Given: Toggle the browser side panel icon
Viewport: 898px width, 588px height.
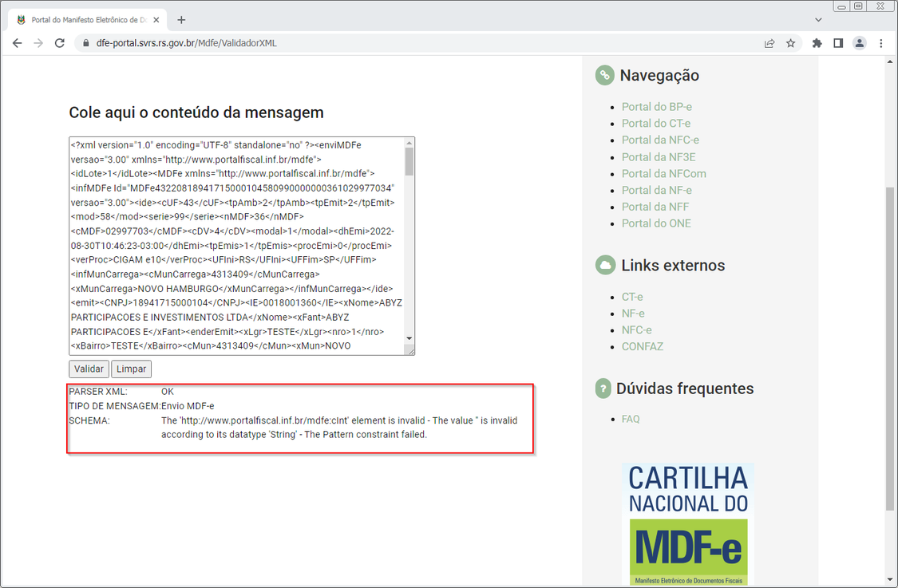Looking at the screenshot, I should click(x=838, y=43).
